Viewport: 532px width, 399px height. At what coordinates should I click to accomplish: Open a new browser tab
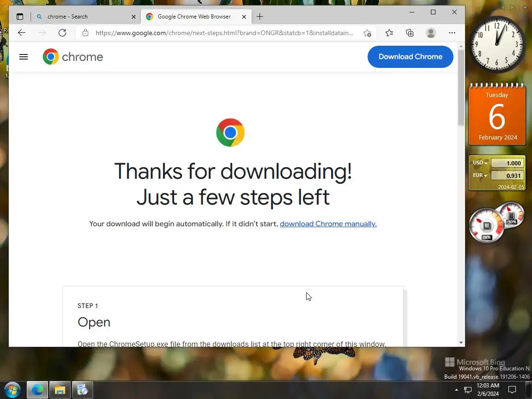(260, 17)
